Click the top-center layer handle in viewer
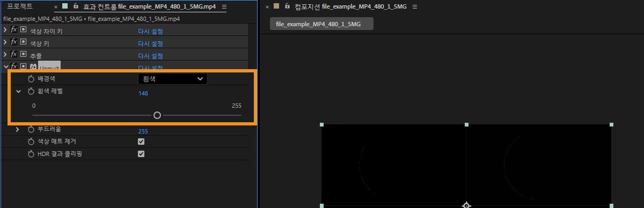Image resolution: width=644 pixels, height=208 pixels. tap(466, 124)
